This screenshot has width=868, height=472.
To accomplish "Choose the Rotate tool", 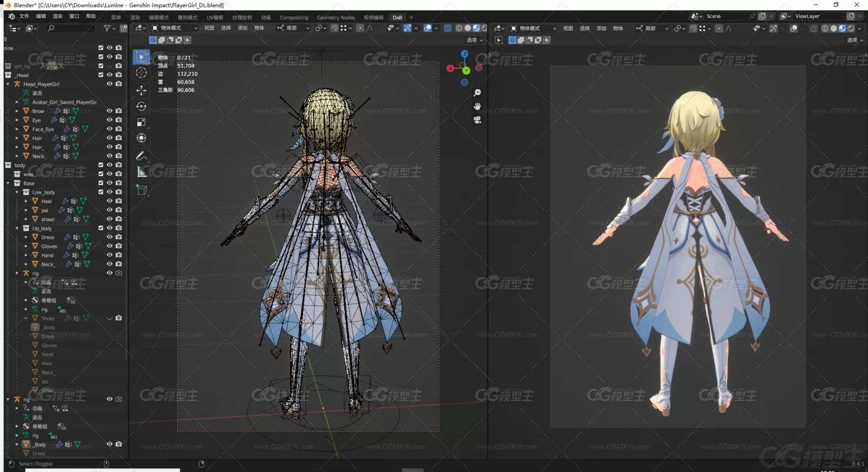I will [141, 106].
